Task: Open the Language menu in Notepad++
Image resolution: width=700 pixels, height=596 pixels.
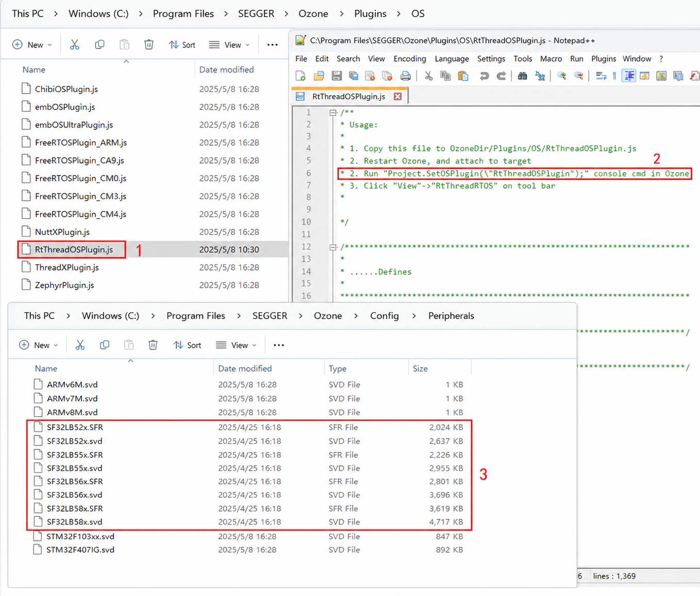Action: (452, 59)
